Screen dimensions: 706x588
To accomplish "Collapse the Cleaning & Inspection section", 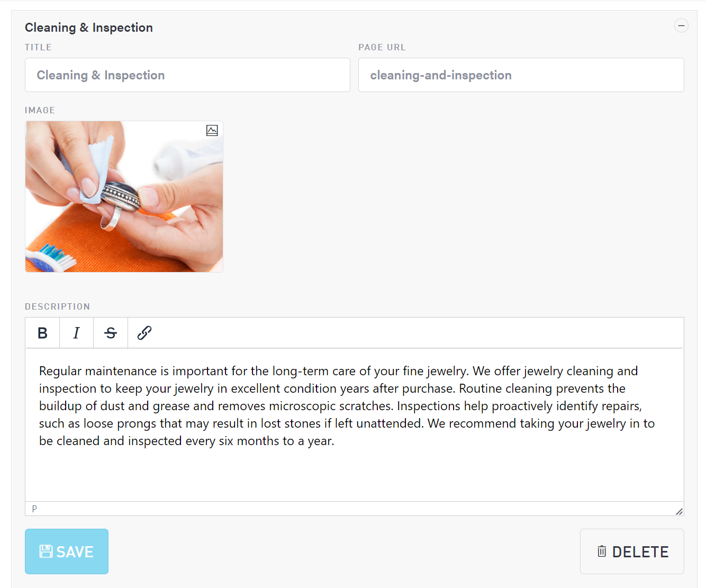I will [x=681, y=25].
